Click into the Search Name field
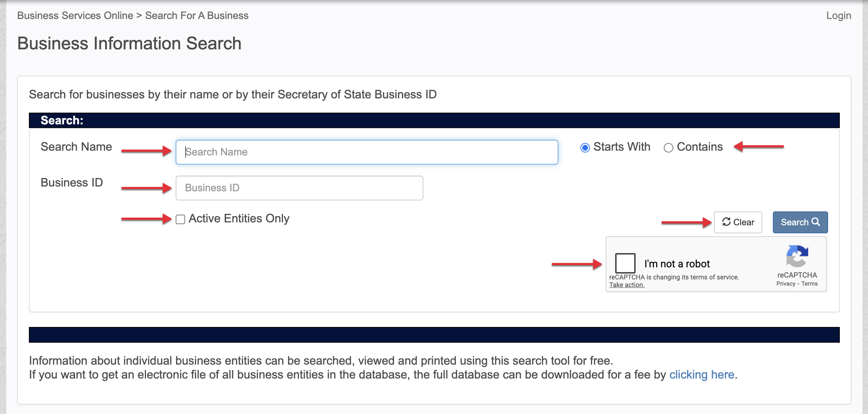868x414 pixels. [367, 152]
